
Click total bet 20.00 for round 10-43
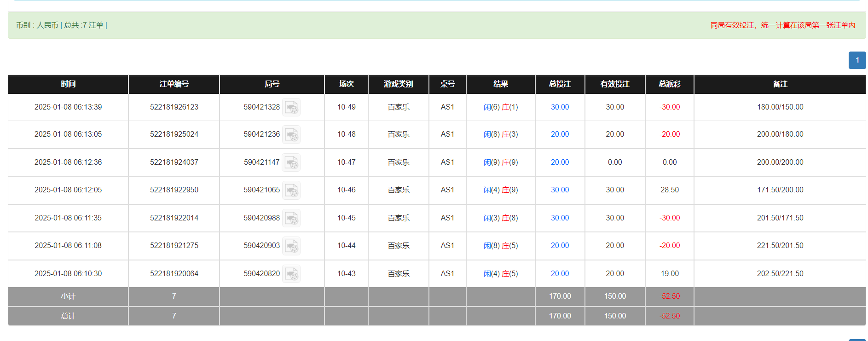[x=560, y=274]
